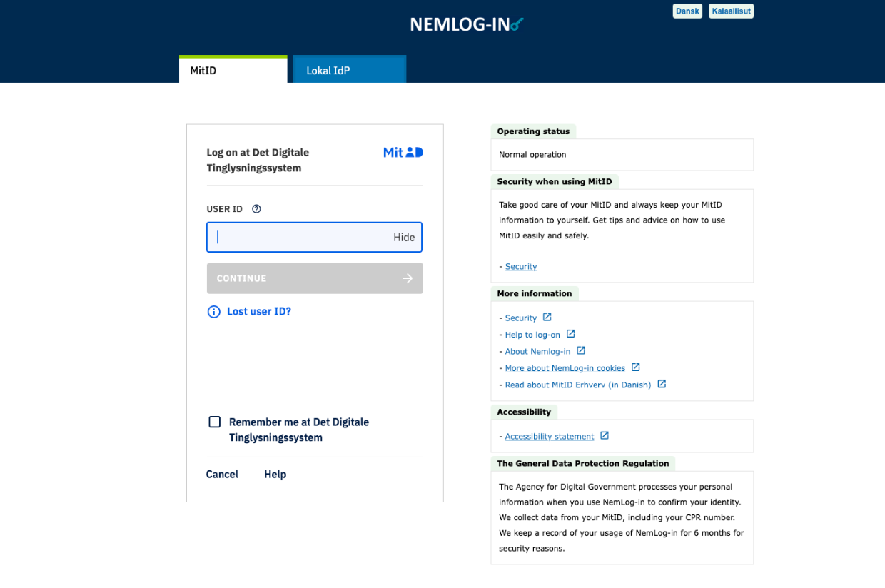Open the Accessibility statement link
Viewport: 885px width, 588px height.
550,437
